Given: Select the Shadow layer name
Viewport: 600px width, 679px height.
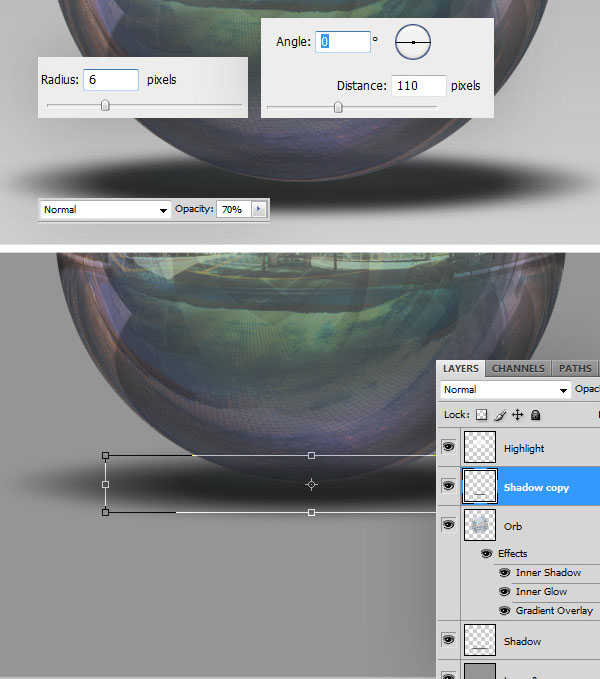Looking at the screenshot, I should [x=523, y=641].
